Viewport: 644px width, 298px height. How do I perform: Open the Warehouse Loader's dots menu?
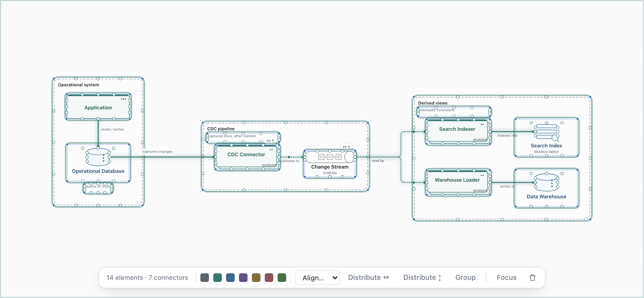pyautogui.click(x=482, y=175)
